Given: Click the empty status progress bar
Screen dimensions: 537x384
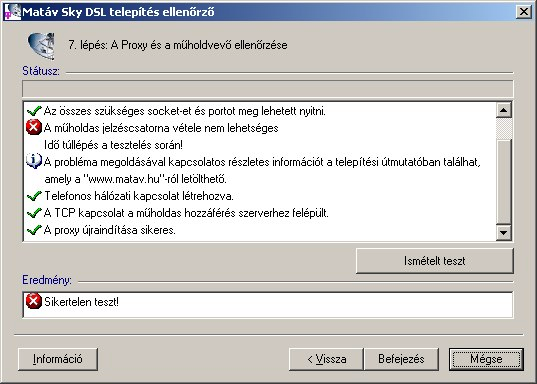Looking at the screenshot, I should [267, 89].
